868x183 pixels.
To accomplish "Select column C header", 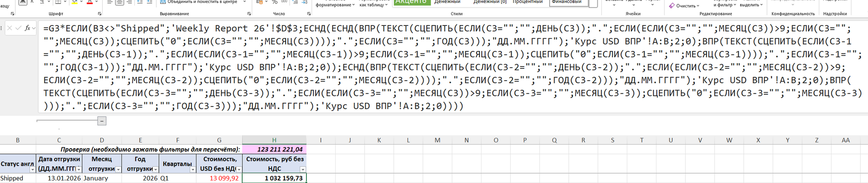I will click(x=59, y=140).
